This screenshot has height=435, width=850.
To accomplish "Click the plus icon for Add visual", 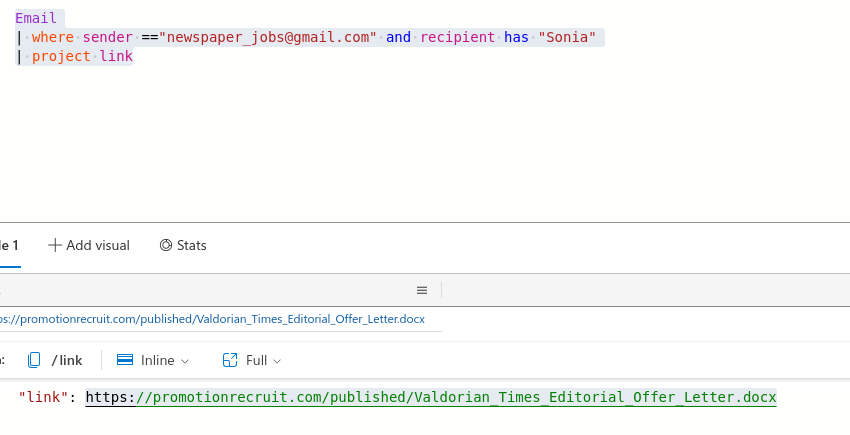I will coord(55,245).
